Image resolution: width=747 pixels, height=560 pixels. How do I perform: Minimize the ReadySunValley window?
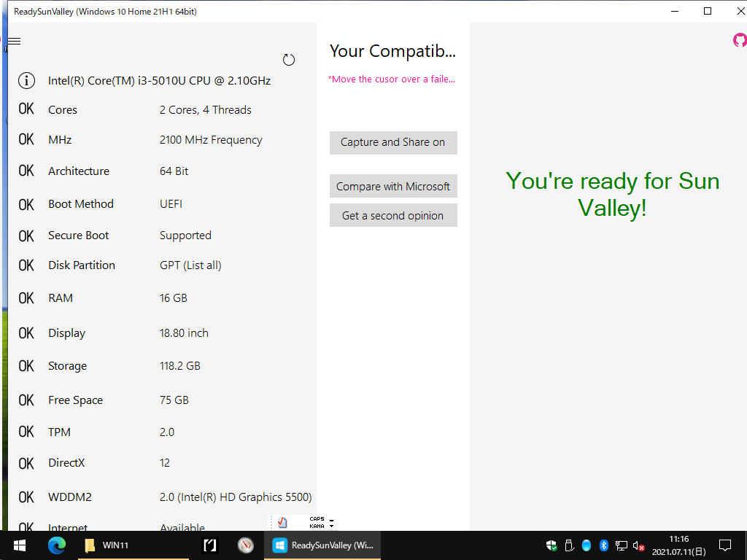[x=675, y=11]
